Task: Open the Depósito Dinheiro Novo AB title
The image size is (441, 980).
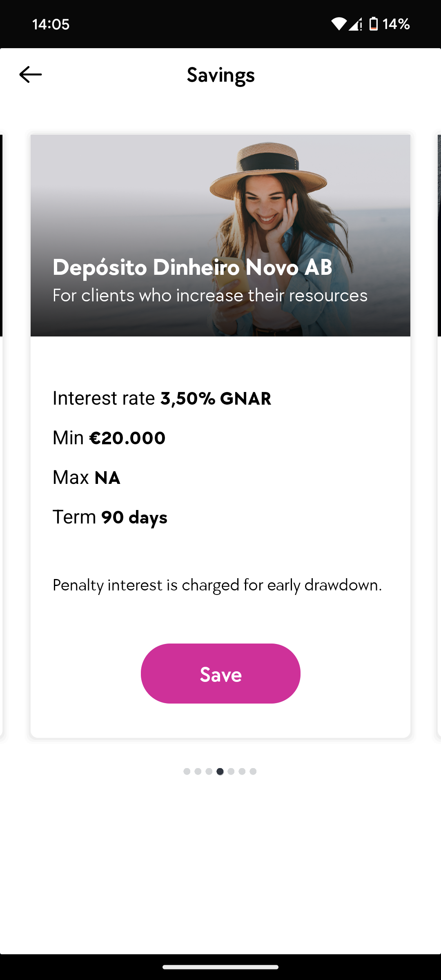Action: point(192,267)
